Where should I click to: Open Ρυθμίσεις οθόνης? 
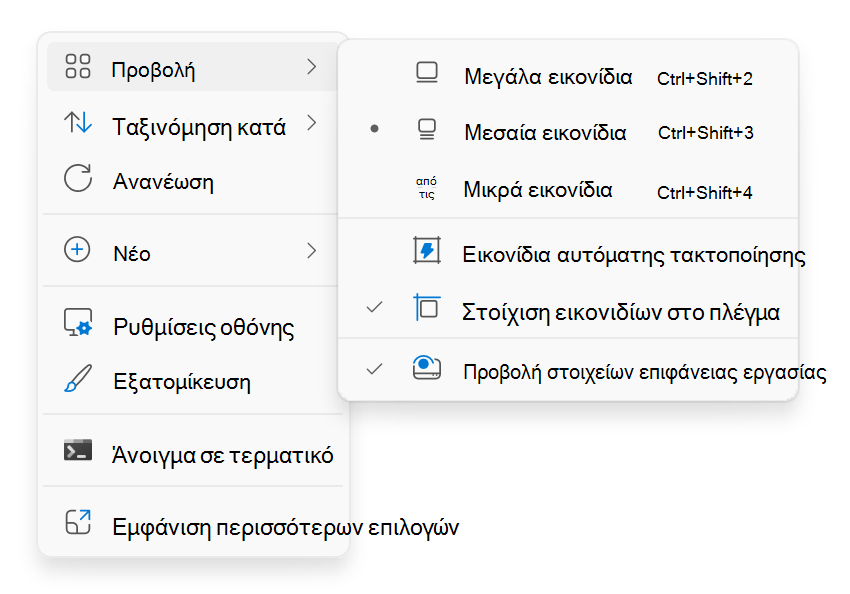192,324
